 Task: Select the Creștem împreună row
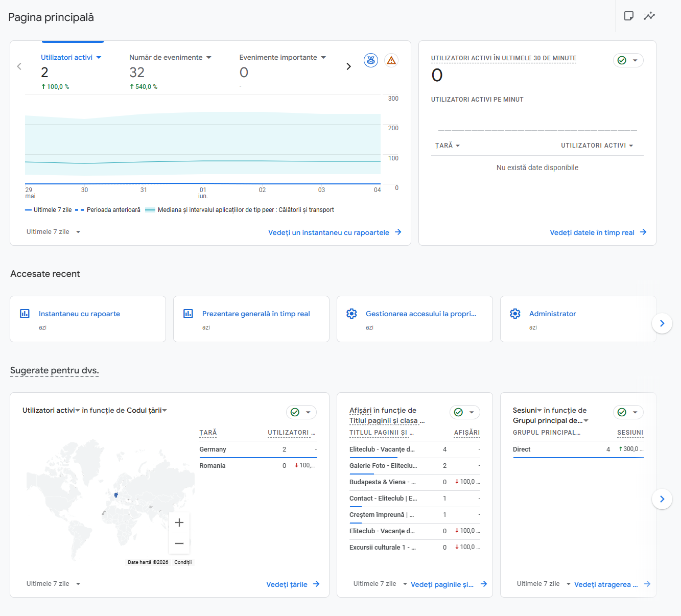tap(415, 515)
